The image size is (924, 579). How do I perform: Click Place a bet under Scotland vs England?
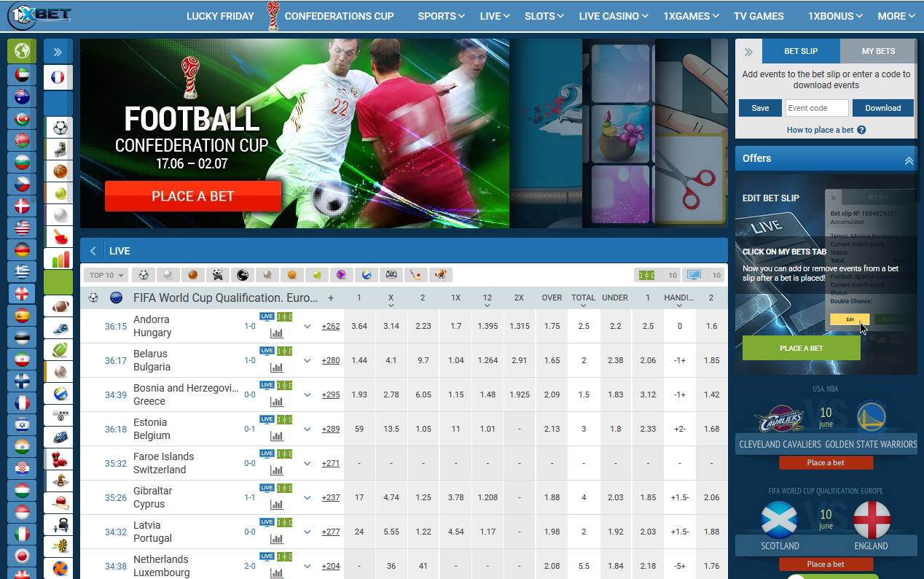(x=826, y=564)
